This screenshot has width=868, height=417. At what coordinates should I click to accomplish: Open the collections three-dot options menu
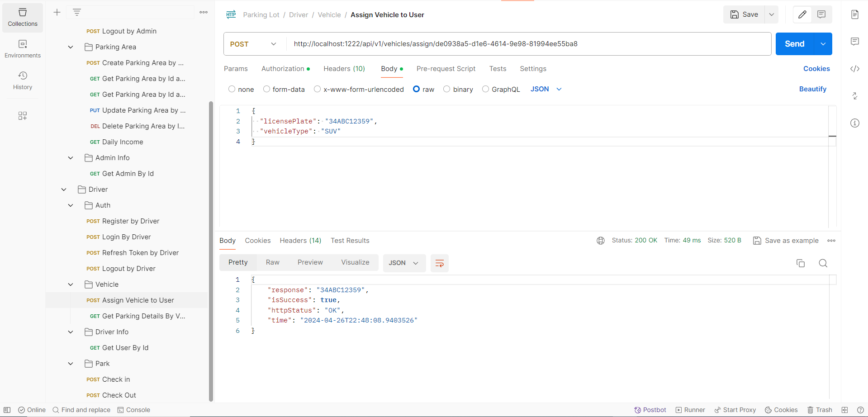tap(204, 12)
